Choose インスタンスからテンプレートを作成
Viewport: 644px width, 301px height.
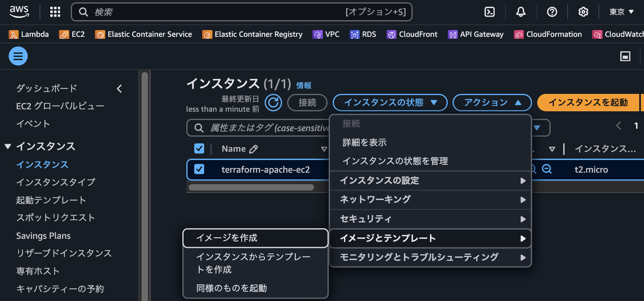click(256, 263)
